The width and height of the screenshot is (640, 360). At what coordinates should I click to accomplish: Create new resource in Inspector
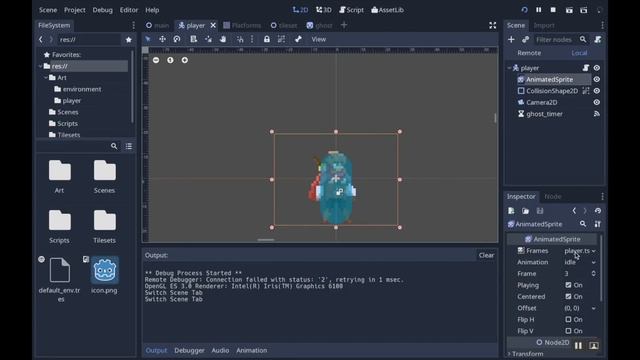coord(511,211)
